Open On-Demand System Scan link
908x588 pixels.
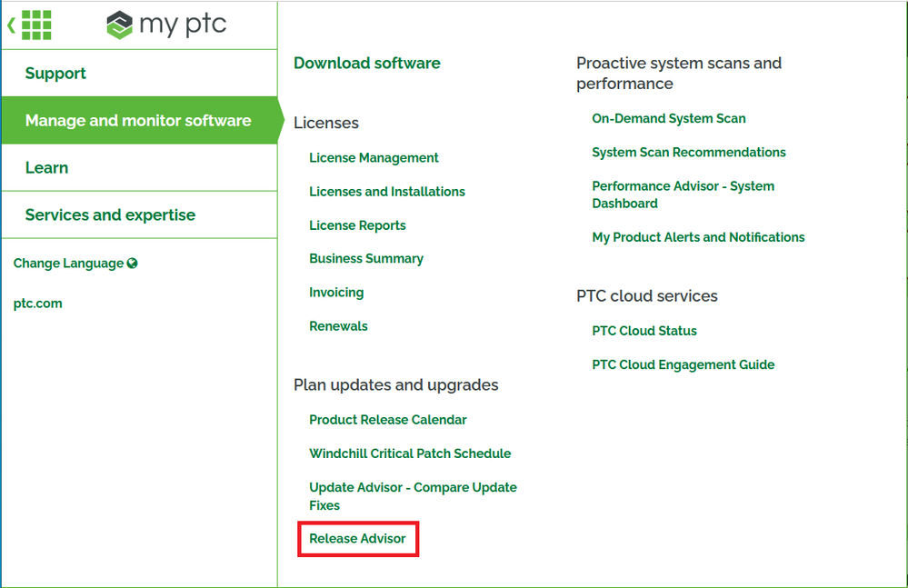click(x=669, y=119)
